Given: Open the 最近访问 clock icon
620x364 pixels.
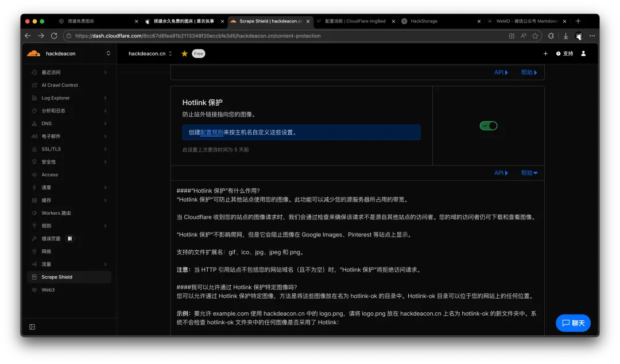Looking at the screenshot, I should click(34, 72).
